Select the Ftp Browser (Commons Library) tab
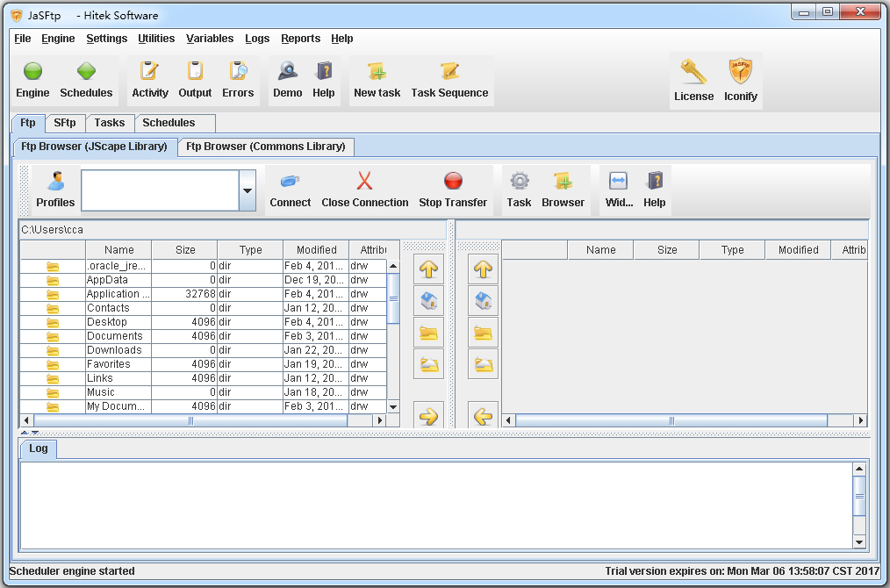 pyautogui.click(x=267, y=147)
